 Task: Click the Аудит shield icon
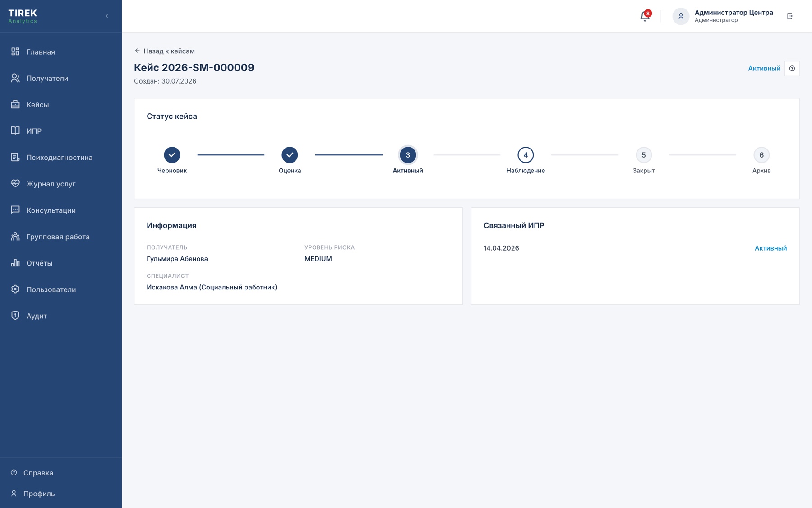click(15, 316)
